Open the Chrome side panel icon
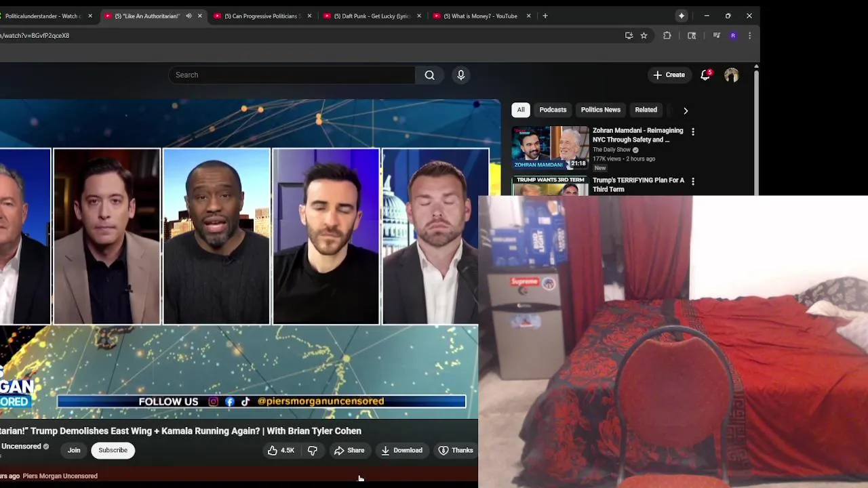The image size is (868, 488). (692, 35)
